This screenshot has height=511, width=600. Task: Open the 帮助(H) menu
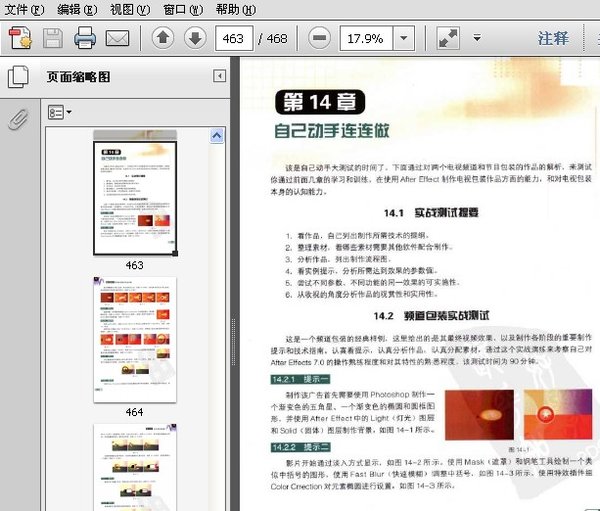pos(236,10)
